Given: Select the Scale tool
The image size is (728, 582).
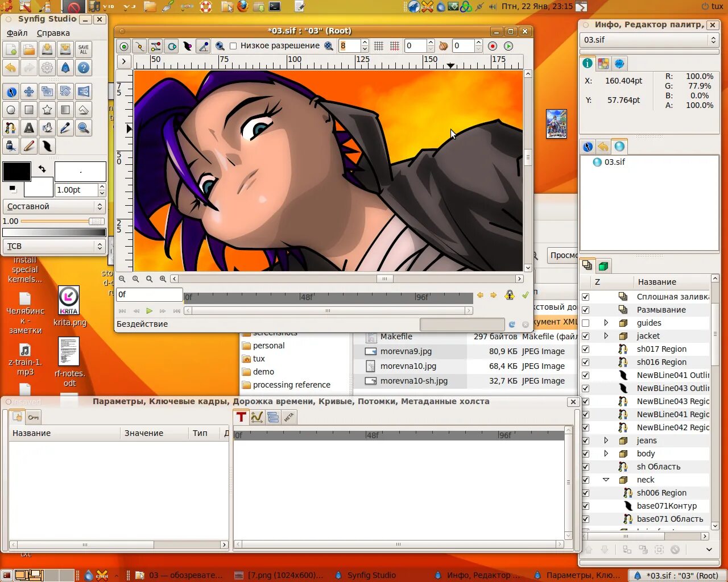Looking at the screenshot, I should click(x=47, y=92).
